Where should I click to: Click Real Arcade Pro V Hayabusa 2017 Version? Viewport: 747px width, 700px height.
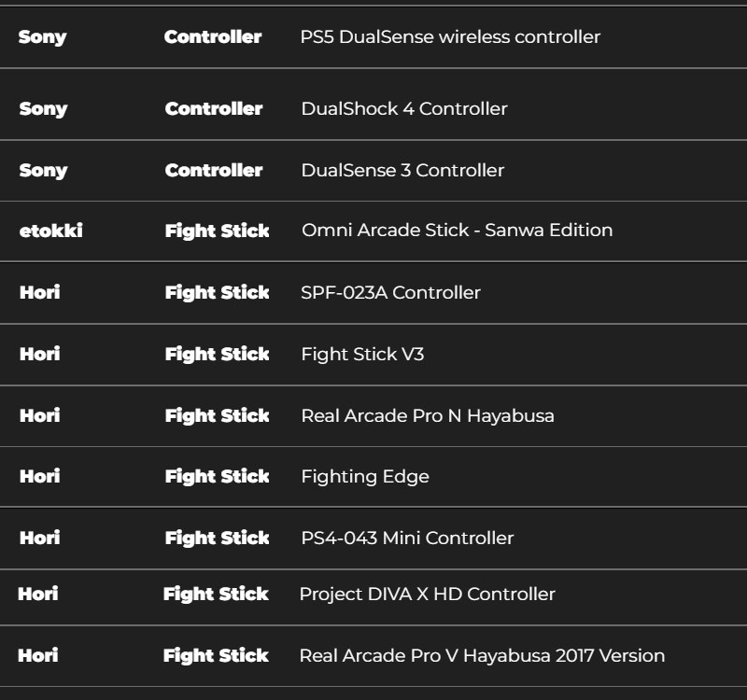click(x=481, y=655)
